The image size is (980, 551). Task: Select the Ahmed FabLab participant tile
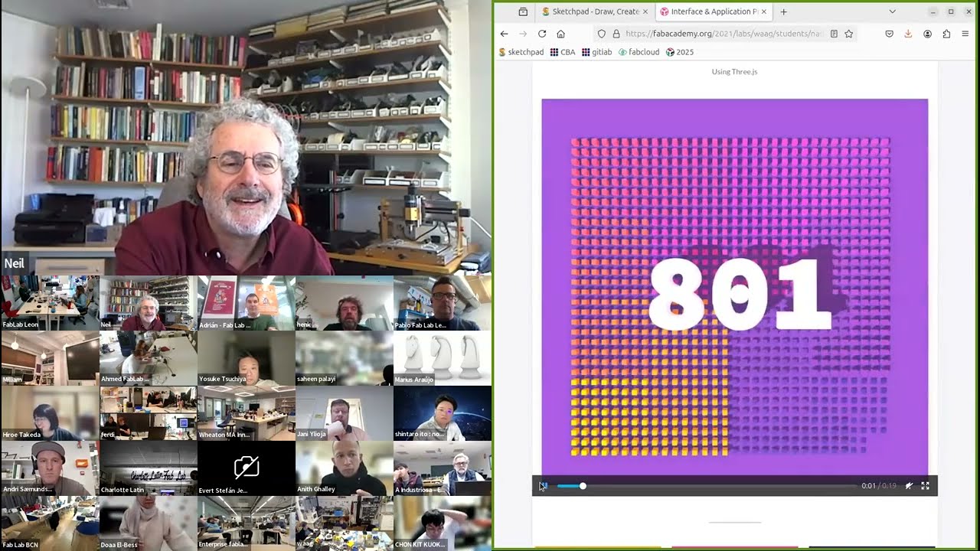click(x=148, y=358)
